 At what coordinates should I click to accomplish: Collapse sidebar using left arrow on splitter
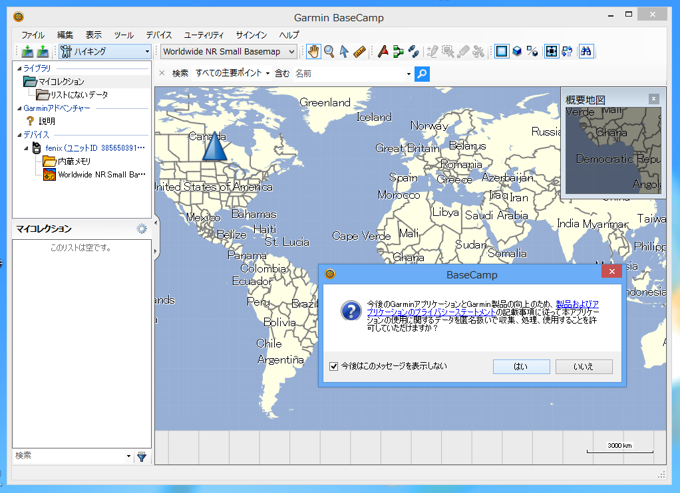156,223
